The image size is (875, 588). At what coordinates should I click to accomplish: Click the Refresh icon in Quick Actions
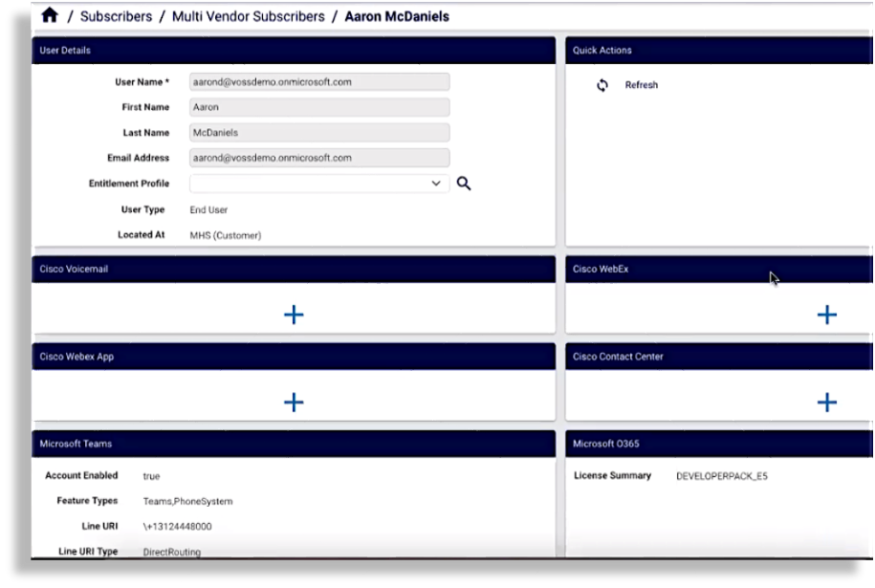pos(602,85)
